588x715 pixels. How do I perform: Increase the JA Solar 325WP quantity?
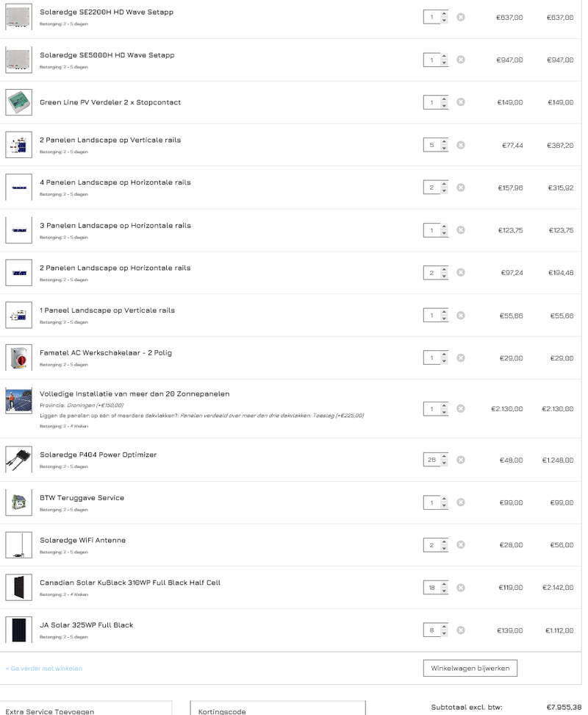(443, 627)
